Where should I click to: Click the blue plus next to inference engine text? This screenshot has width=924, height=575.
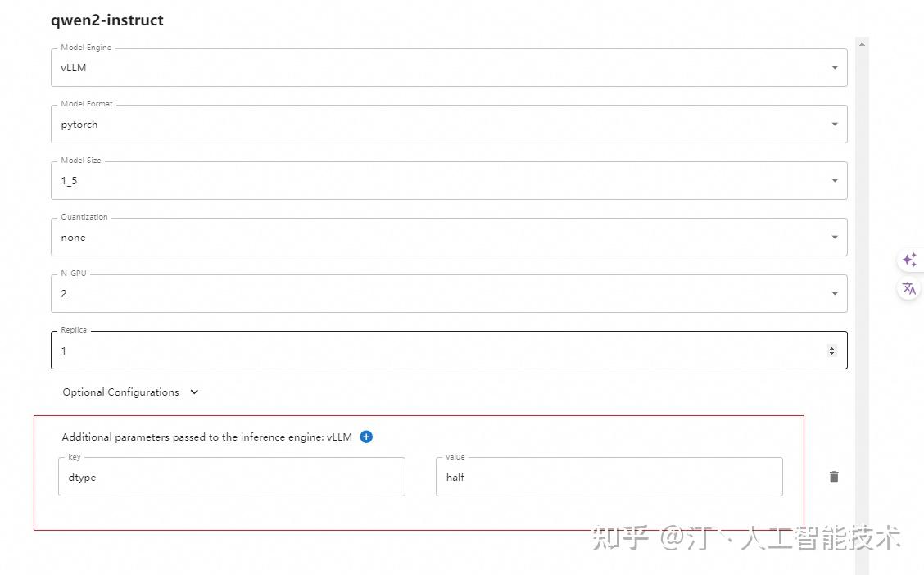click(x=365, y=437)
